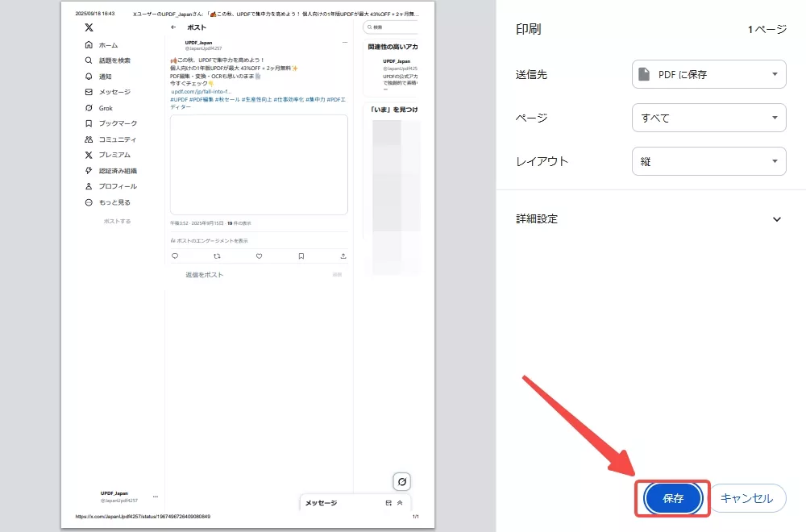Open the レイアウト 縦 dropdown
806x532 pixels.
coord(708,161)
